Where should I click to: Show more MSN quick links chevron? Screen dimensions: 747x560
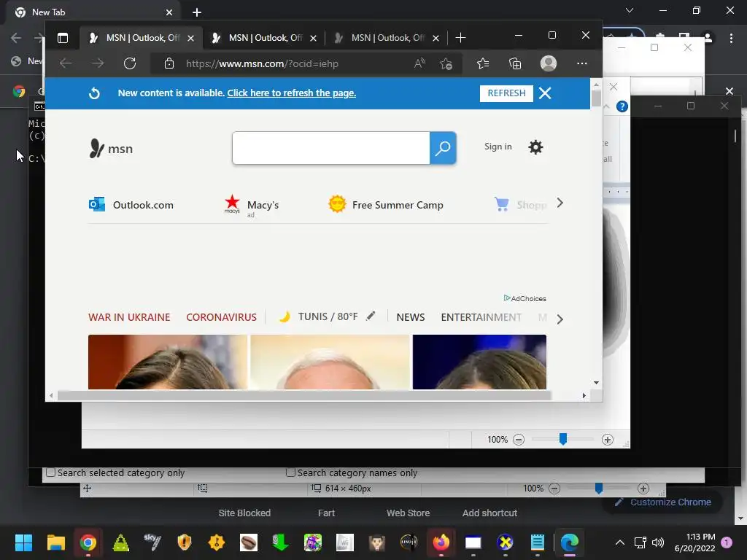tap(560, 203)
